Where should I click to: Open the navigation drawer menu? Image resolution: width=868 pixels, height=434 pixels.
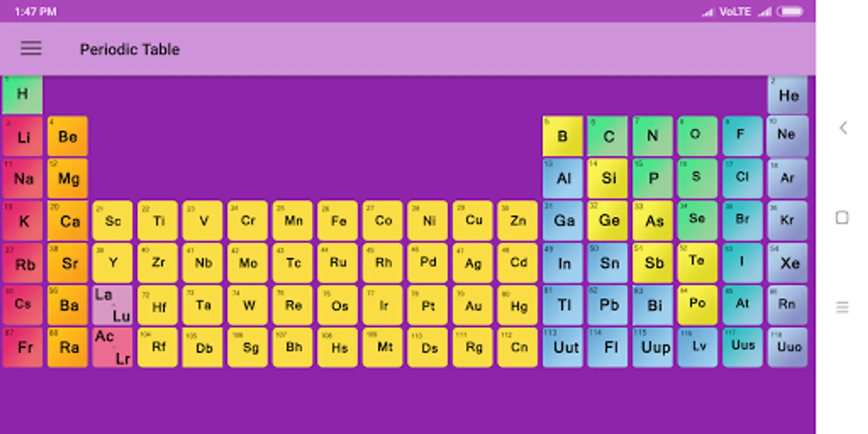point(31,49)
